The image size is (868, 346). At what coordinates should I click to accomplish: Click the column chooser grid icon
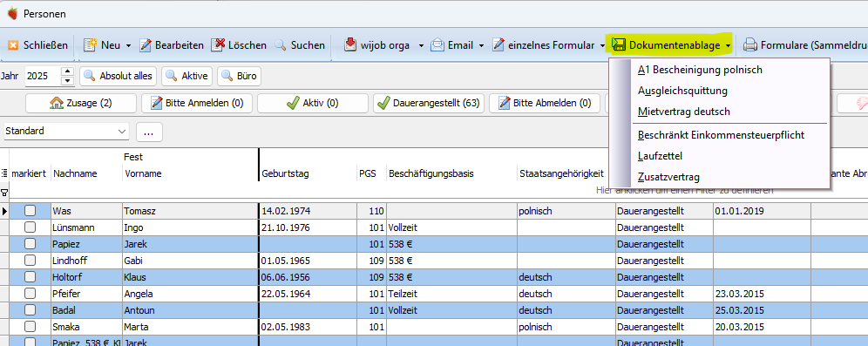coord(4,173)
